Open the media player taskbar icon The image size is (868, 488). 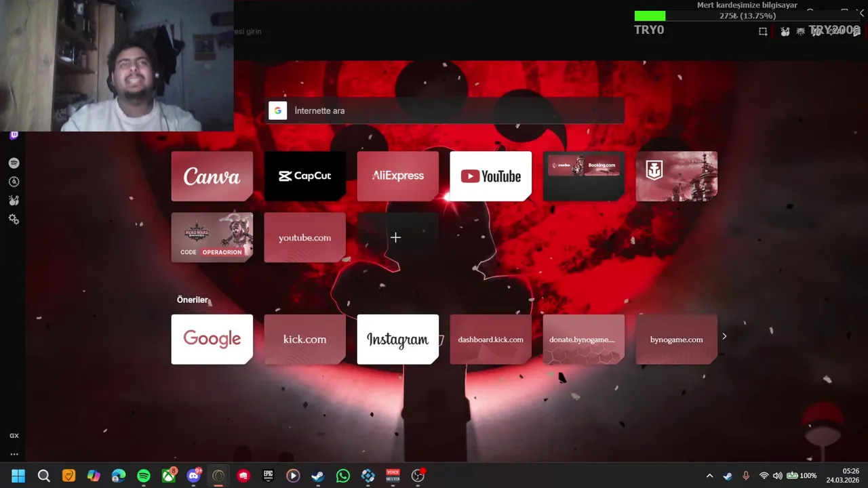coord(293,476)
